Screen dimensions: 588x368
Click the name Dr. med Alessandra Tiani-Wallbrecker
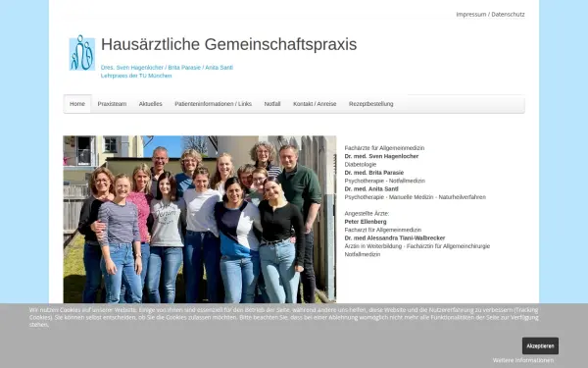coord(395,238)
